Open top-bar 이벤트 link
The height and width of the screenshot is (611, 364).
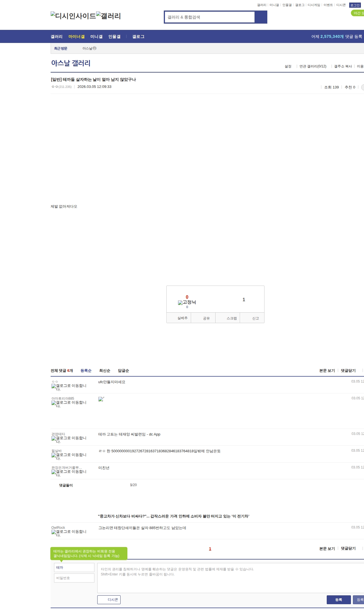[x=328, y=5]
